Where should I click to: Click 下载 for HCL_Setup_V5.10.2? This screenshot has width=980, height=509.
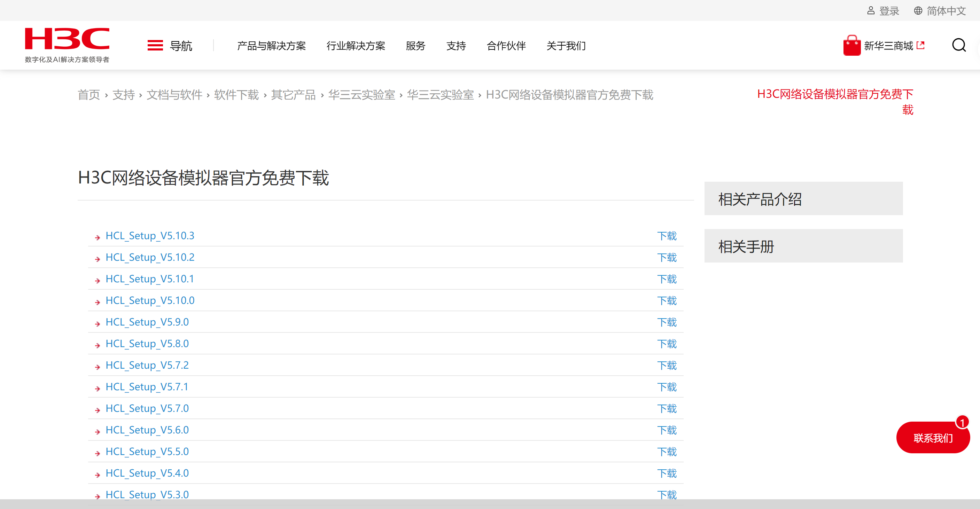[x=667, y=258]
